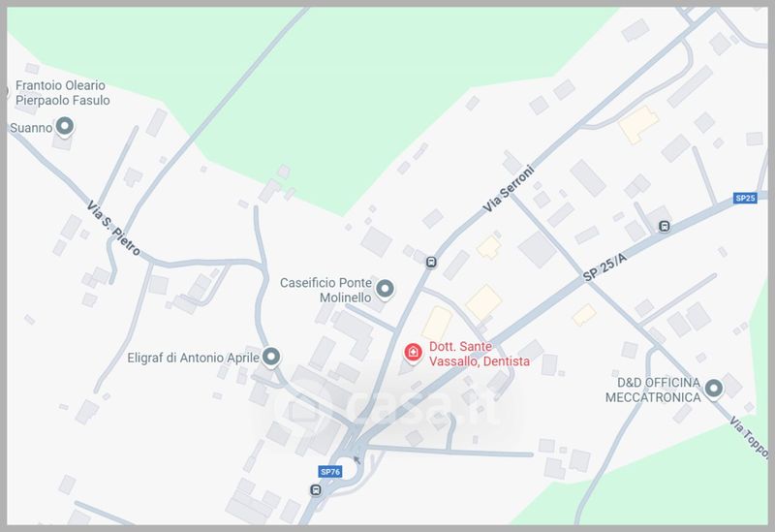Click the bus stop icon below SP76
The image size is (775, 532).
point(316,490)
